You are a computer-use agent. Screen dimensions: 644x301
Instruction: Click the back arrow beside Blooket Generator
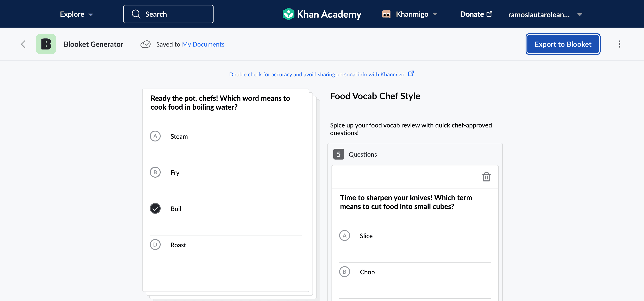click(23, 44)
